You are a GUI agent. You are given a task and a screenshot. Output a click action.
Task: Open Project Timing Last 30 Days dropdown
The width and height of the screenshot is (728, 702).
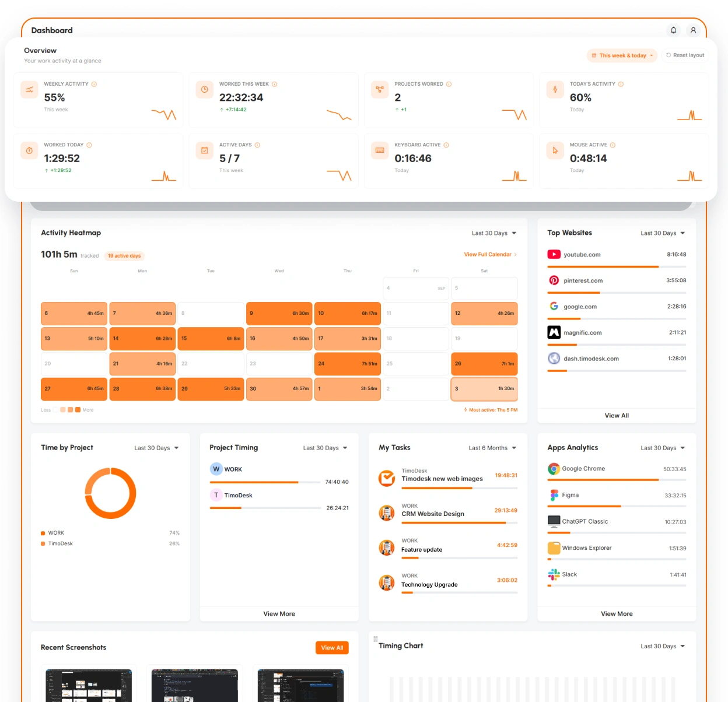(325, 448)
